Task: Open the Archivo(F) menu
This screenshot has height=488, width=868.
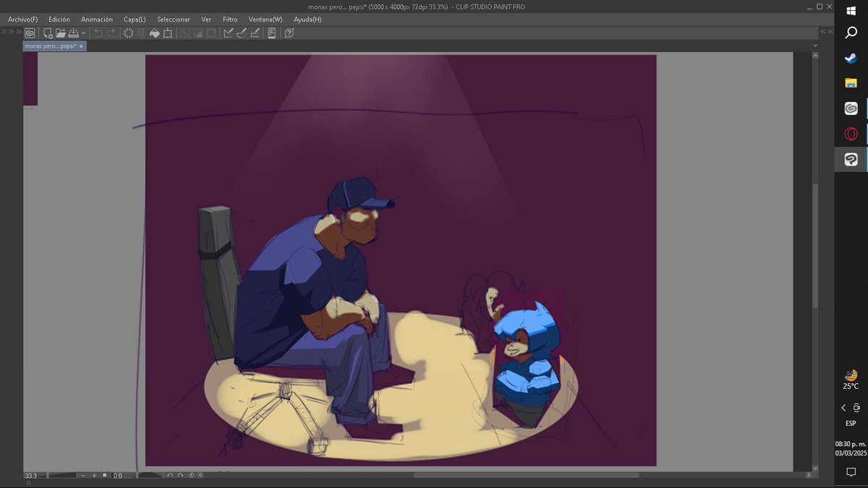Action: pos(22,19)
